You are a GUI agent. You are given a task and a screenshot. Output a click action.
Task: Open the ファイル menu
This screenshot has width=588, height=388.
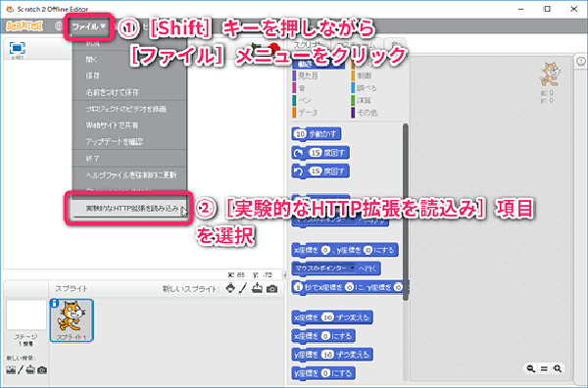pos(88,26)
